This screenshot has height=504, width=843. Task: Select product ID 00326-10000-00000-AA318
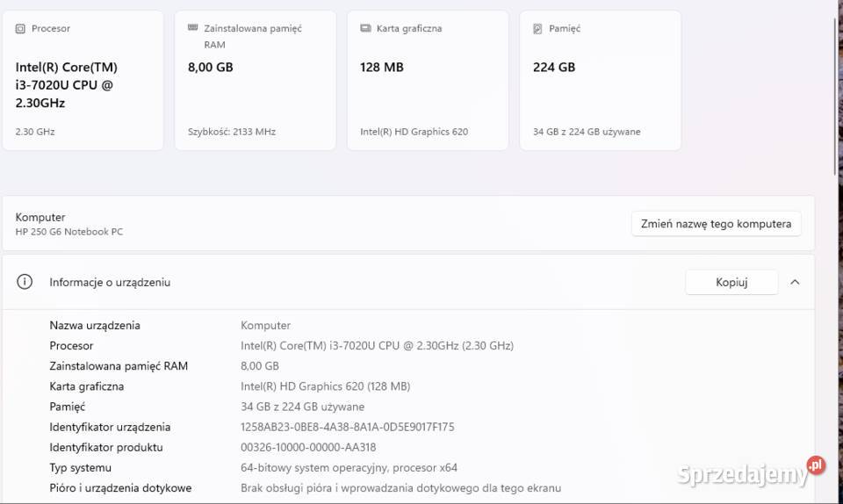(308, 447)
